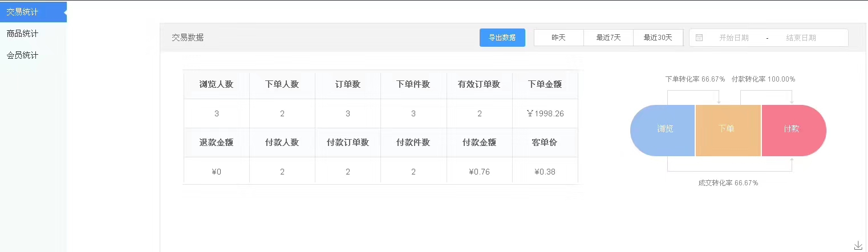Click the 结束日期 end date field
The height and width of the screenshot is (252, 868).
pyautogui.click(x=801, y=38)
